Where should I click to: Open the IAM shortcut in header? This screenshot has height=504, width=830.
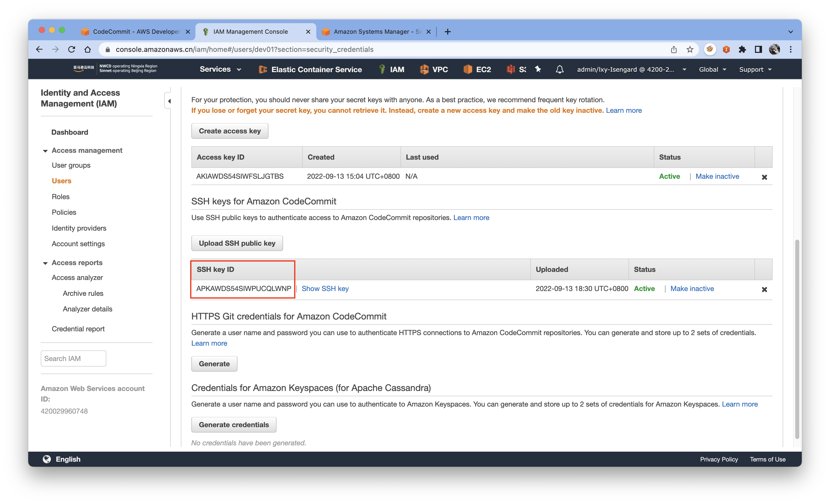(391, 69)
